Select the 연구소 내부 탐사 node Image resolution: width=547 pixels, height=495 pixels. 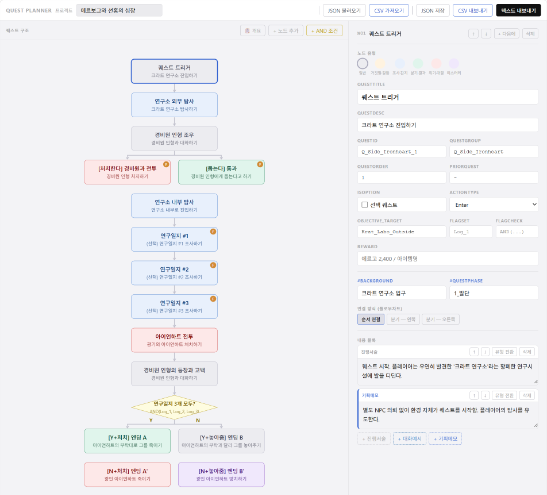[174, 206]
